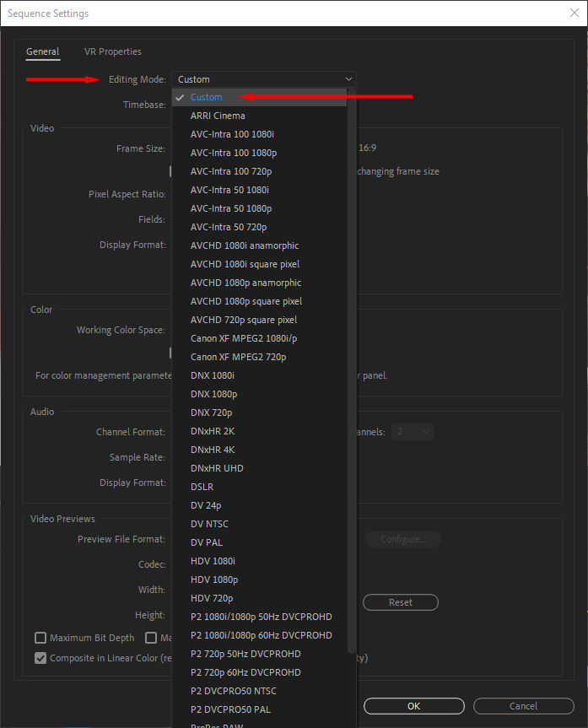Pick DNxHR 4K from the list
The image size is (588, 728).
pos(212,450)
